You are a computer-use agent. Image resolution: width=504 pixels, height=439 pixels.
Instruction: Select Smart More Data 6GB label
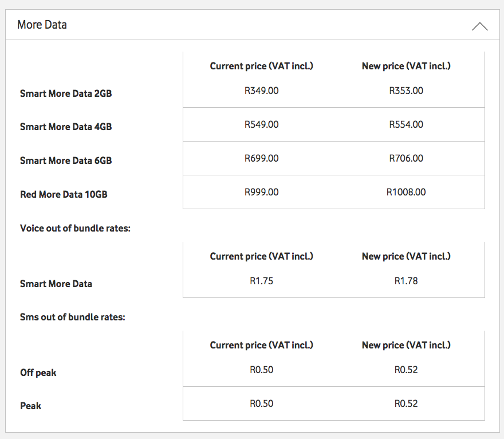tap(66, 160)
